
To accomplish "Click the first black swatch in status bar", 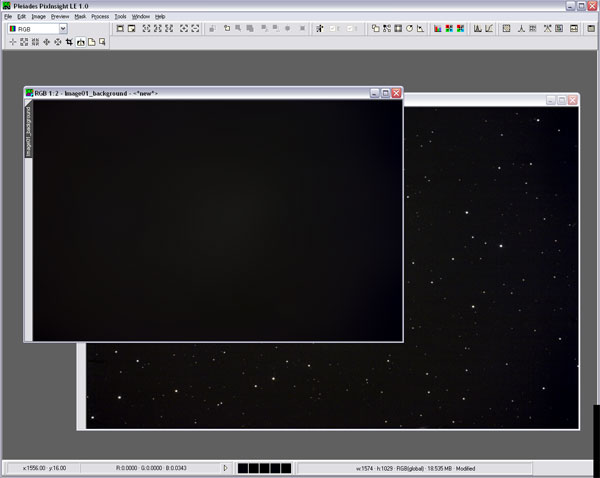I will click(243, 468).
